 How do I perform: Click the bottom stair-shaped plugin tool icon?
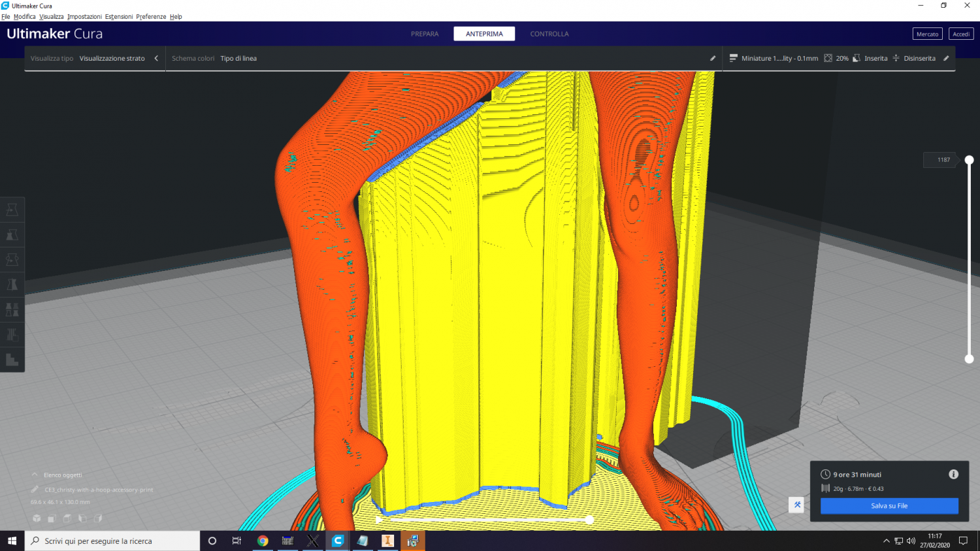(12, 360)
